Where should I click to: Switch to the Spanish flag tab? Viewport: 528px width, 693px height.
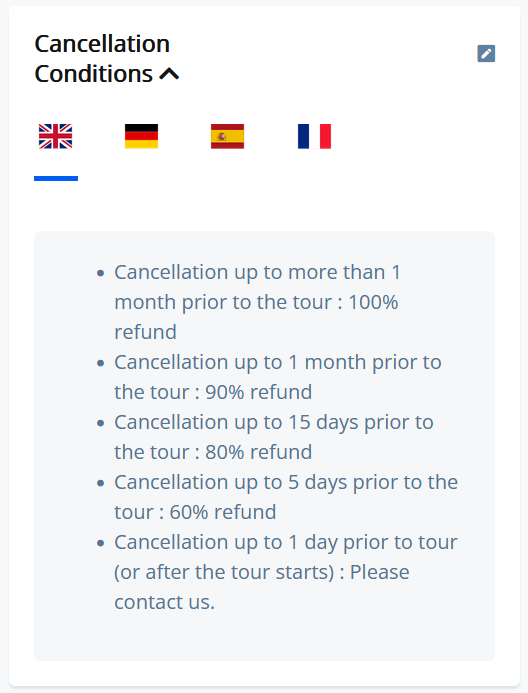coord(228,136)
